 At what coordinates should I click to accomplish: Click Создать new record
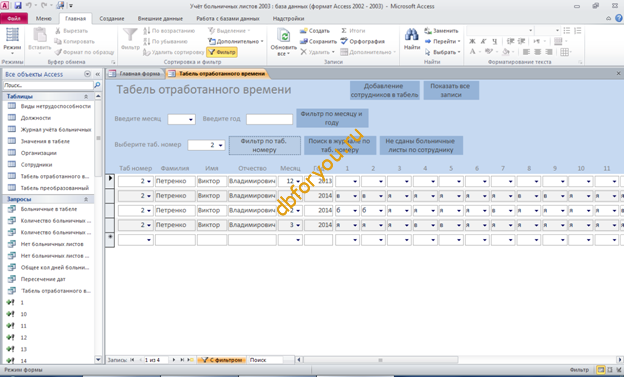point(315,31)
